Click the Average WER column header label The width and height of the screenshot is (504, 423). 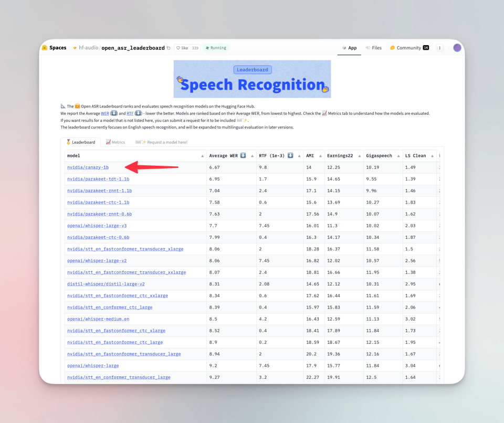click(224, 156)
